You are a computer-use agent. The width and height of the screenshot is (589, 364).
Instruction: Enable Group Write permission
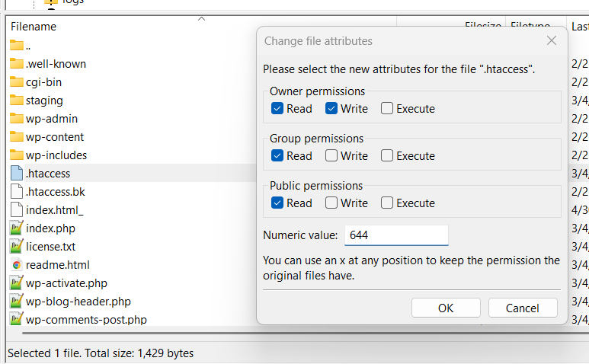coord(331,155)
